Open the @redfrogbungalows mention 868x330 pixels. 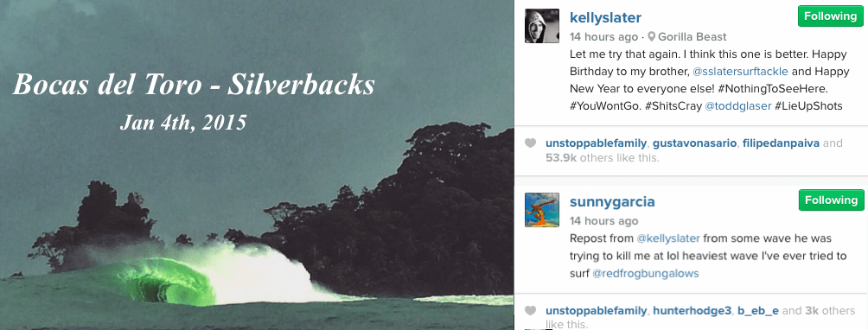[x=646, y=273]
